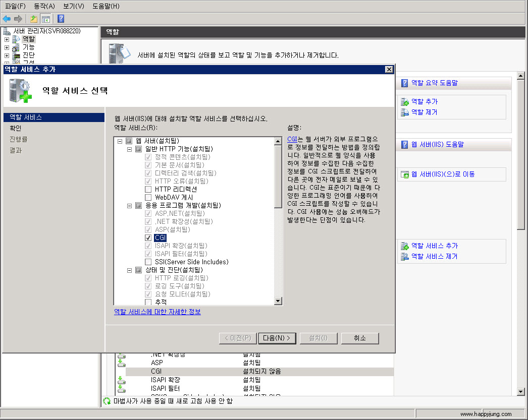The height and width of the screenshot is (420, 528).
Task: Click the 역할 제거 icon
Action: (x=404, y=112)
